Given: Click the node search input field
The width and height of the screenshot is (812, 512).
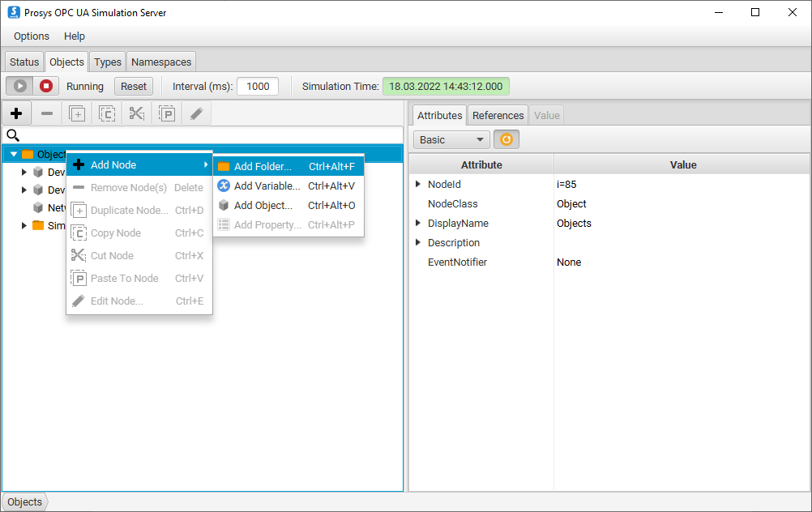Looking at the screenshot, I should point(211,135).
